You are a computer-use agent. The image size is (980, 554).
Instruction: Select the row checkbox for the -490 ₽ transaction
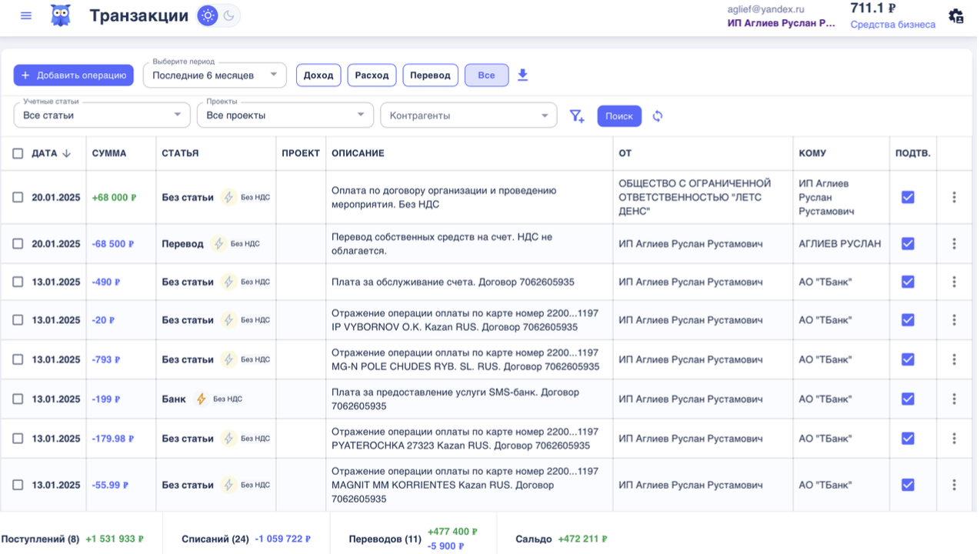18,282
